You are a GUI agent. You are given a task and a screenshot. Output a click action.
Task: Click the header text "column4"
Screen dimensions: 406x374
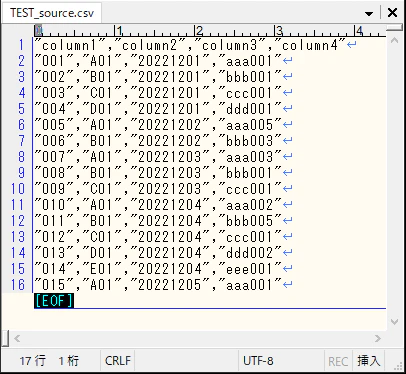coord(310,45)
